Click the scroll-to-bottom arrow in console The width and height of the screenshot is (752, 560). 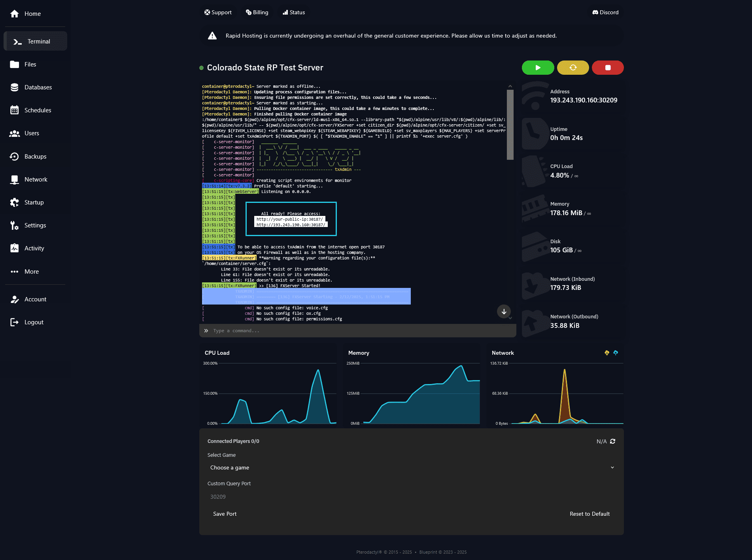pyautogui.click(x=504, y=312)
